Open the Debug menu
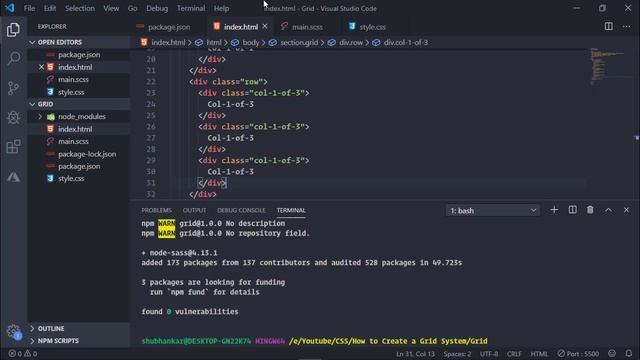Viewport: 640px width, 360px height. tap(157, 8)
